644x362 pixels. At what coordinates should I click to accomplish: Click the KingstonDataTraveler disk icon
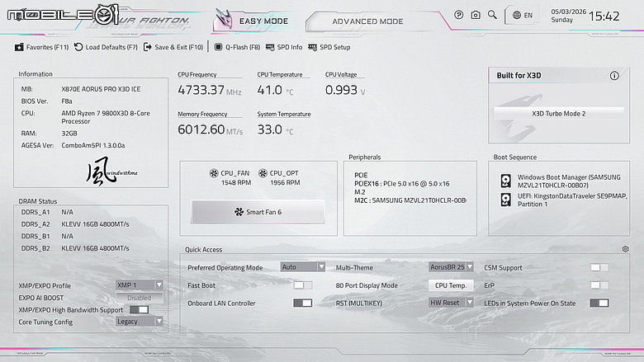click(x=505, y=200)
